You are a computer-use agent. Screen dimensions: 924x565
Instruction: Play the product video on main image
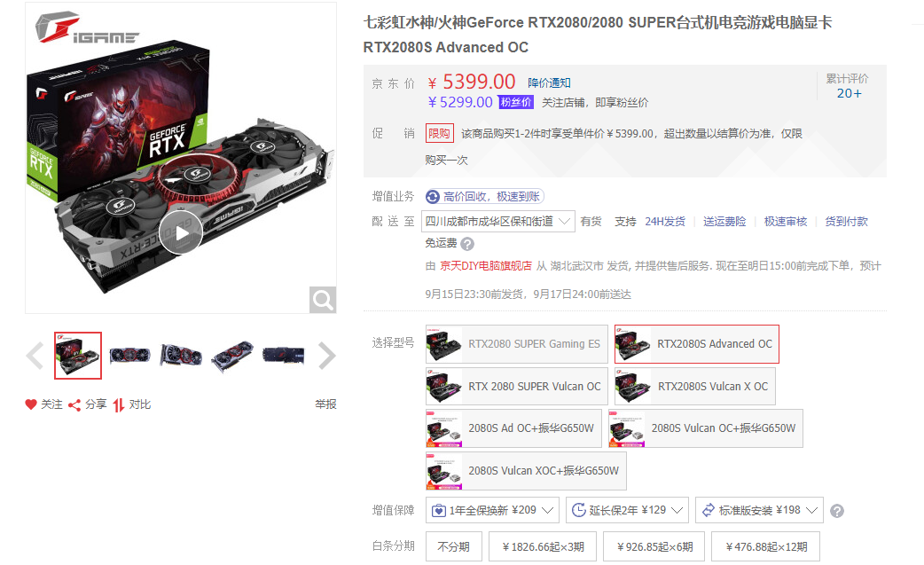(x=181, y=232)
